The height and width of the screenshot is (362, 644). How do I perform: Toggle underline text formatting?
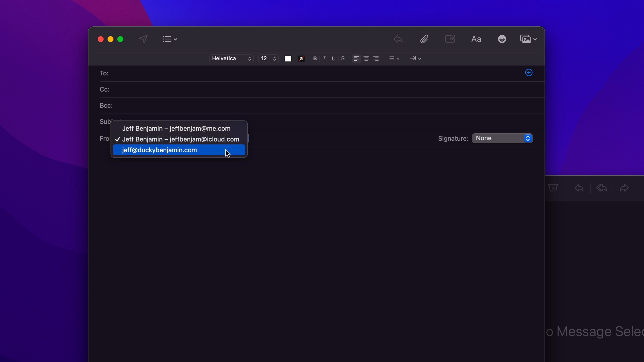[334, 58]
